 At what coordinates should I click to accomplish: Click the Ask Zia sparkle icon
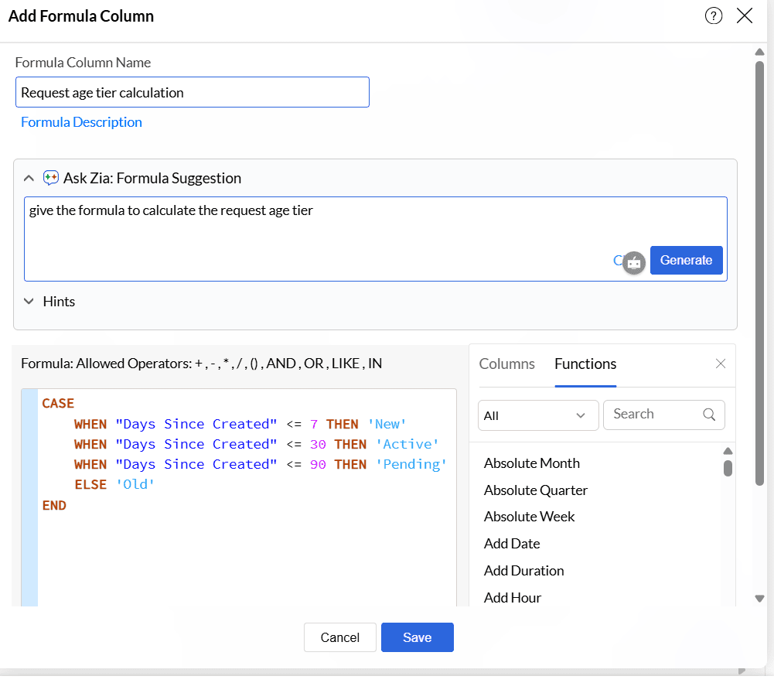tap(51, 178)
